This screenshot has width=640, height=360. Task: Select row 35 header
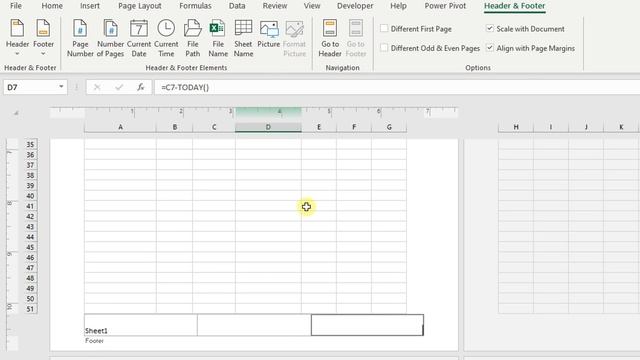[x=30, y=144]
